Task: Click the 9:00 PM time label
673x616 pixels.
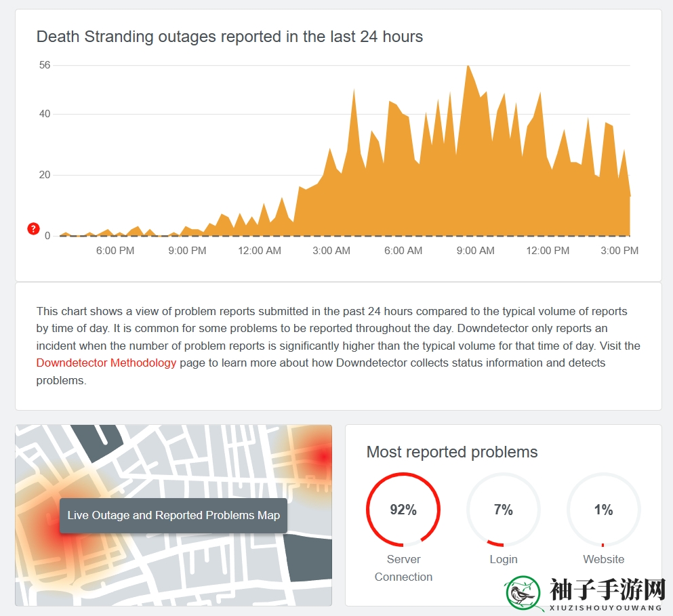Action: coord(187,251)
